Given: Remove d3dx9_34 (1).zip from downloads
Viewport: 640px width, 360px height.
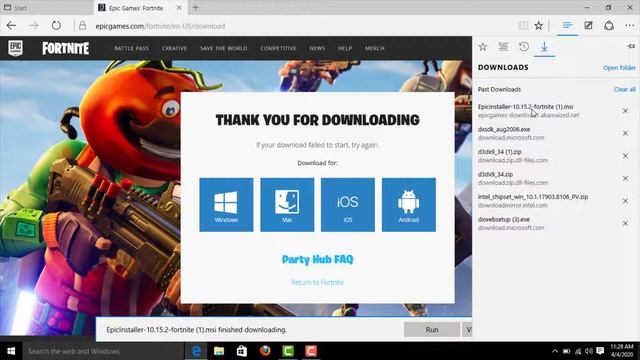Looking at the screenshot, I should (x=625, y=156).
